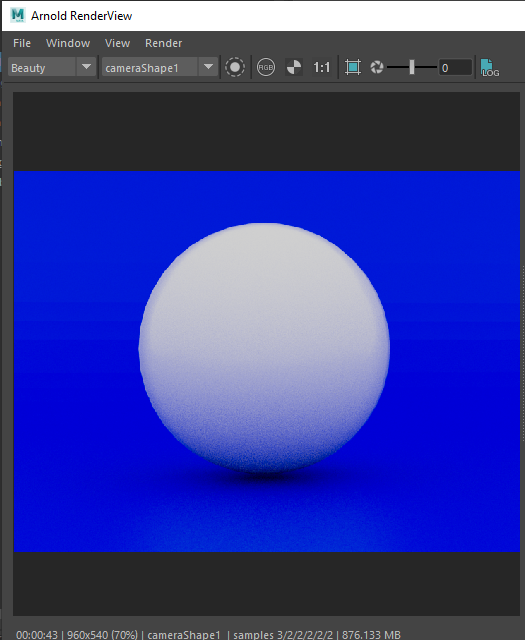525x640 pixels.
Task: Click the RGB channel display icon
Action: click(266, 67)
